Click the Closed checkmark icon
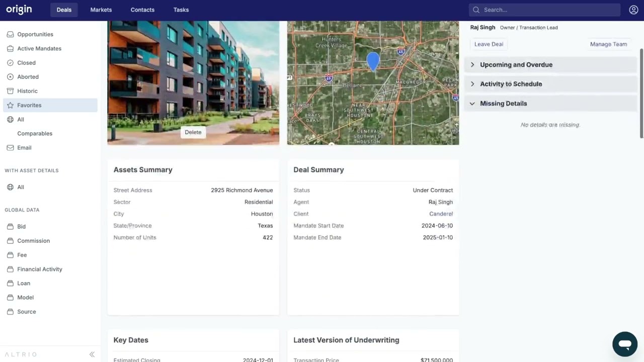The height and width of the screenshot is (362, 644). click(x=10, y=63)
